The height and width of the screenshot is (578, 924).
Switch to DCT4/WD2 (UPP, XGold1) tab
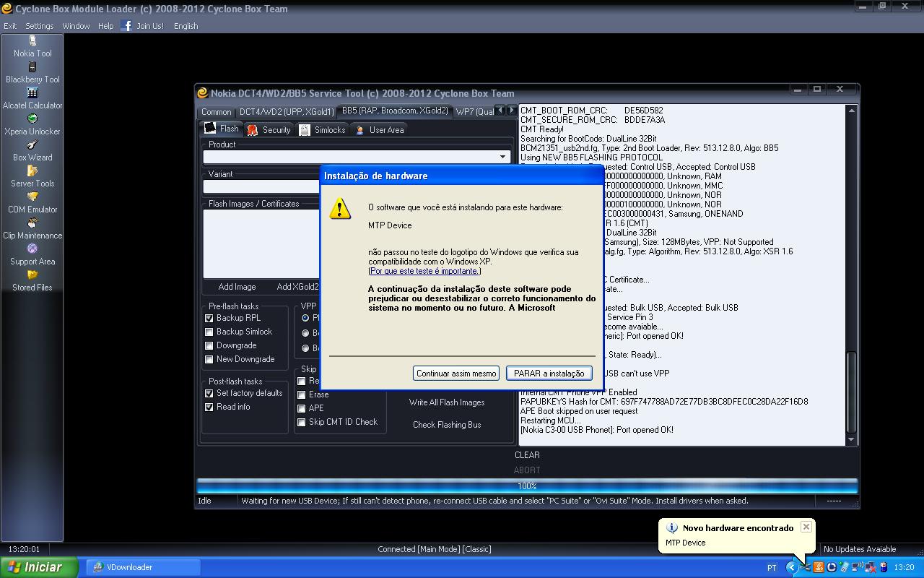tap(287, 111)
